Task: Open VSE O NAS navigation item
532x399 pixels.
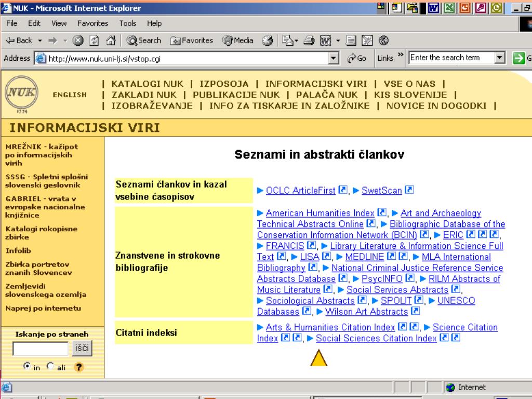Action: pos(409,84)
